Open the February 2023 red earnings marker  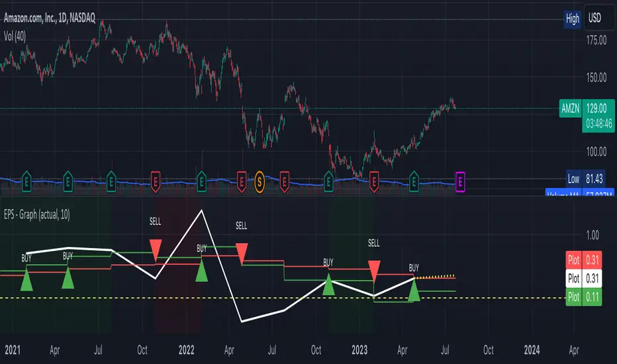(x=374, y=182)
